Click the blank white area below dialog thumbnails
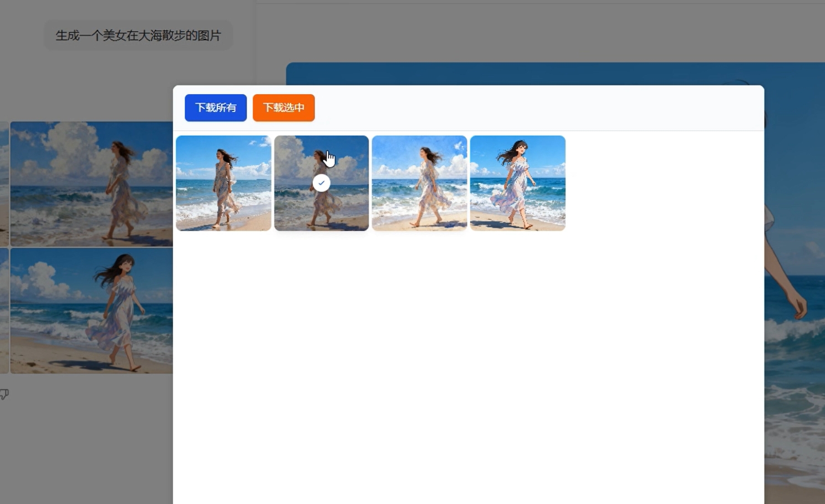 468,366
